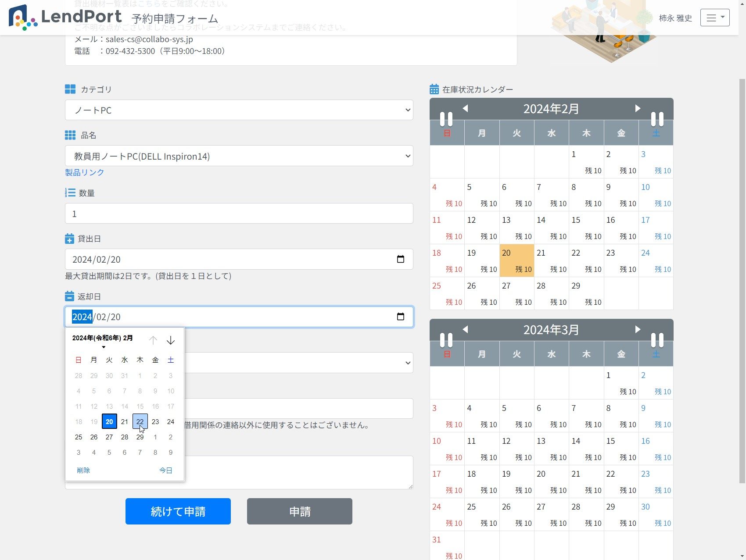
Task: Click the page vertical scrollbar
Action: [742, 281]
